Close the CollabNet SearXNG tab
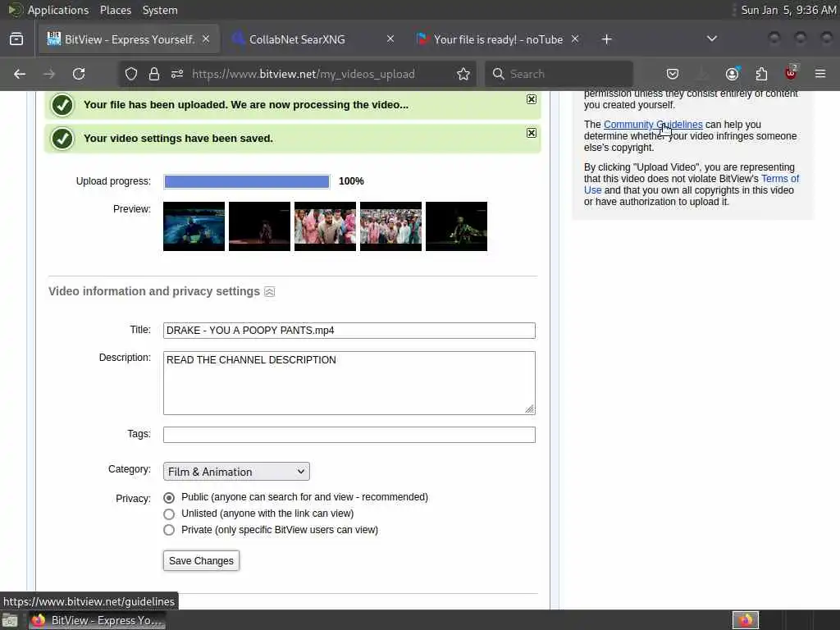The height and width of the screenshot is (630, 840). click(390, 39)
